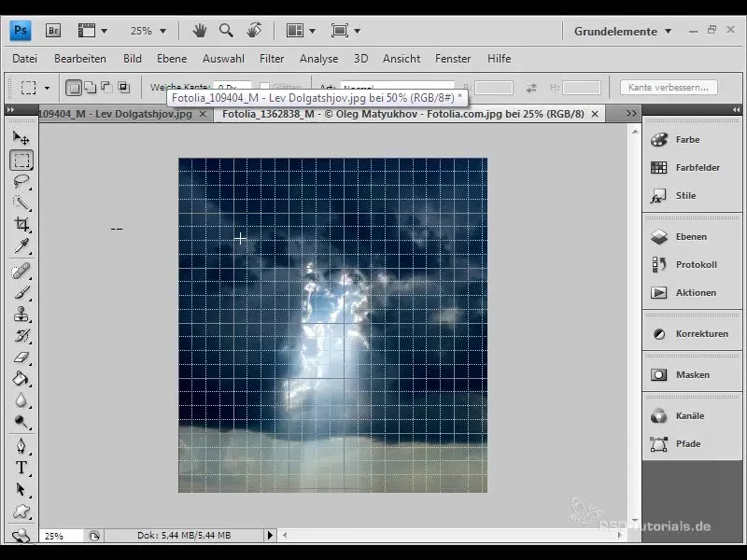Select the Blur tool

coord(21,400)
